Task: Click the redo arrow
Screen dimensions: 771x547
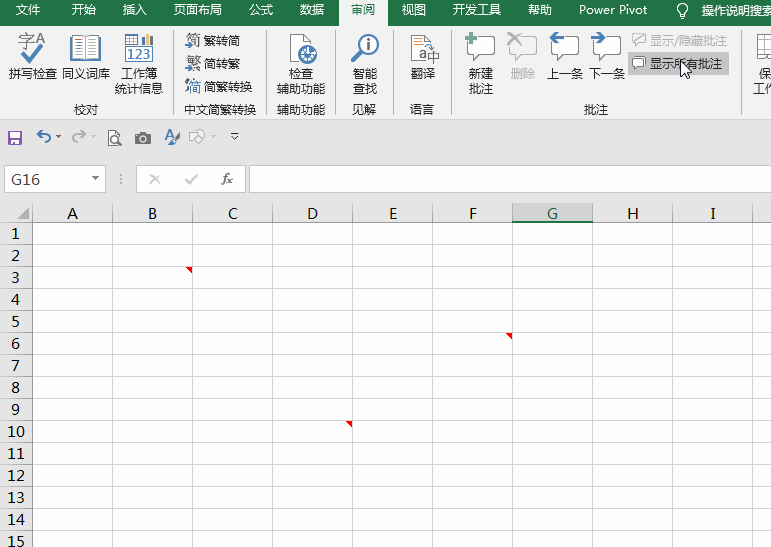Action: (x=79, y=136)
